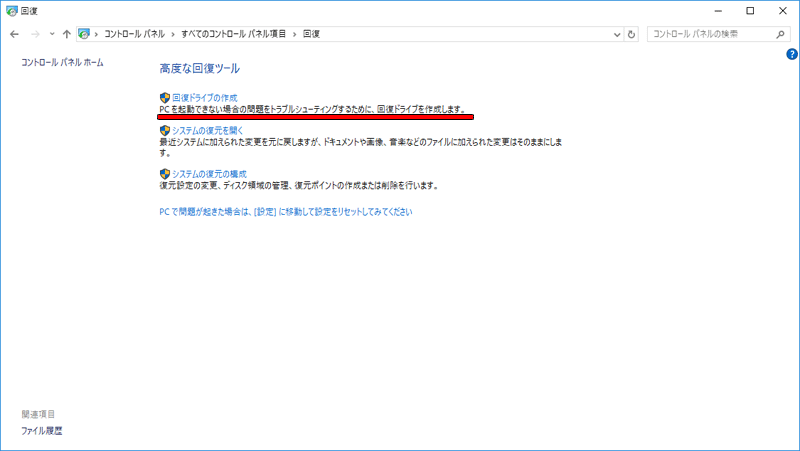Viewport: 800px width, 451px height.
Task: Click the shield icon beside システムの復元の構成
Action: pyautogui.click(x=165, y=174)
